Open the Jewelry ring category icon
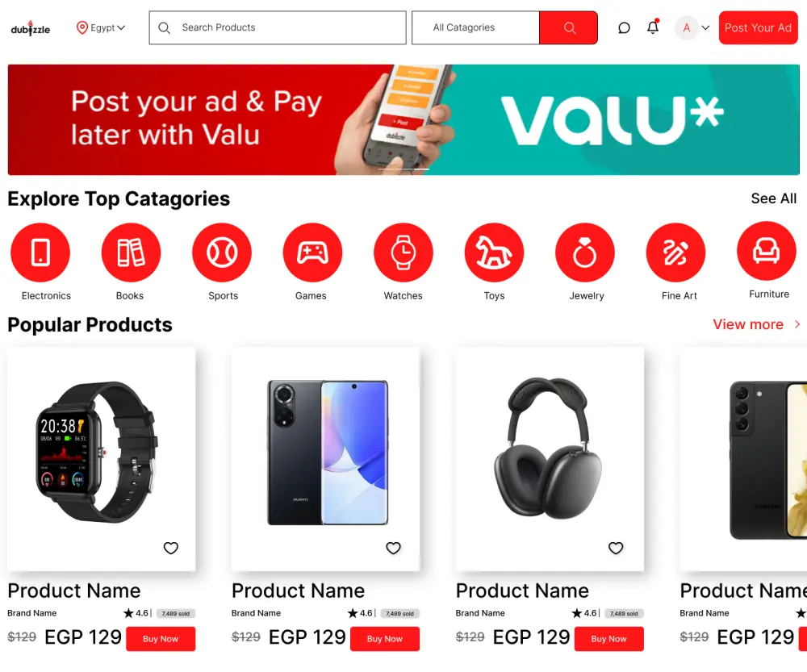This screenshot has width=807, height=672. click(x=584, y=253)
